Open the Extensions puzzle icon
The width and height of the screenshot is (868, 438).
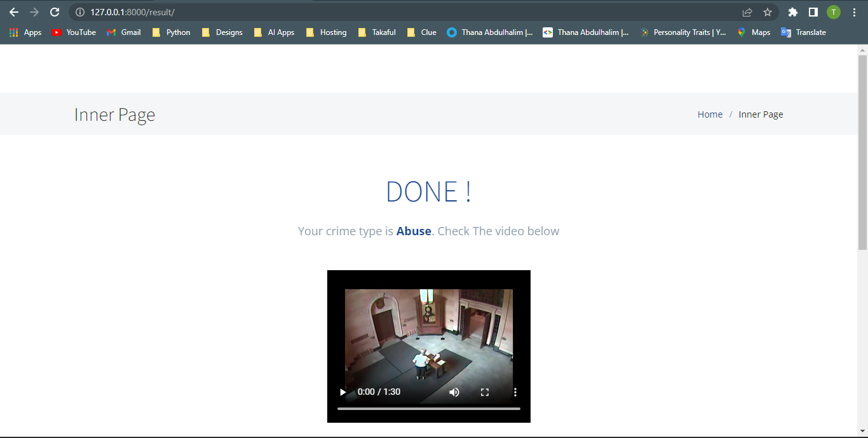(x=792, y=12)
